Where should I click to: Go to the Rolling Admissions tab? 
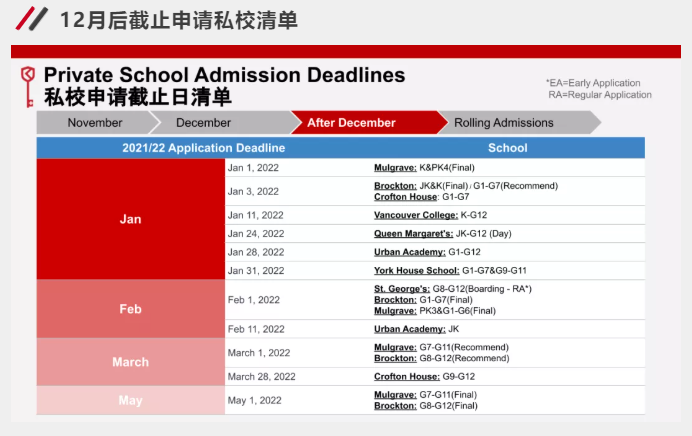pyautogui.click(x=503, y=123)
